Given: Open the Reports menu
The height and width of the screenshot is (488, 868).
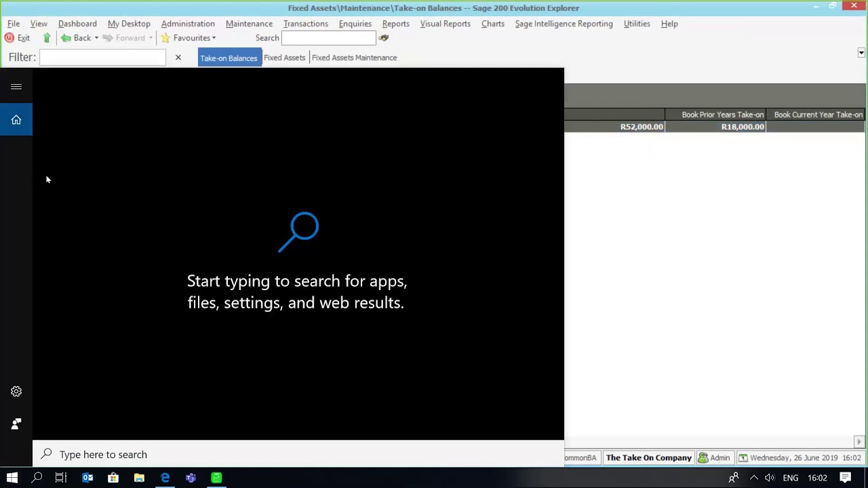Looking at the screenshot, I should (396, 24).
